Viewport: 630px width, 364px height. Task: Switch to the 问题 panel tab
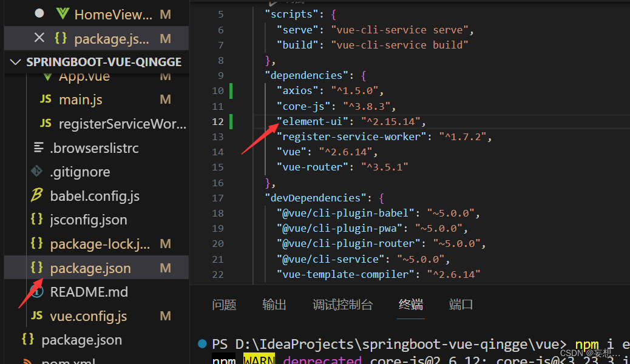(x=224, y=305)
